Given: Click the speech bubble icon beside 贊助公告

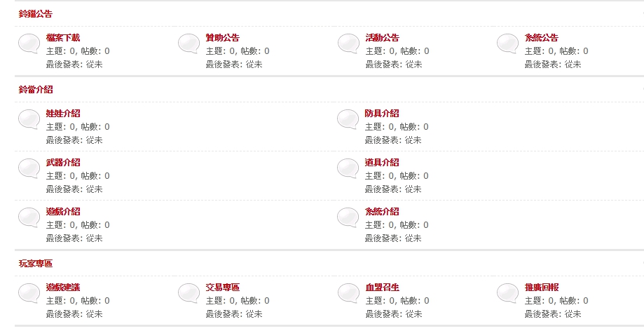Looking at the screenshot, I should coord(189,44).
